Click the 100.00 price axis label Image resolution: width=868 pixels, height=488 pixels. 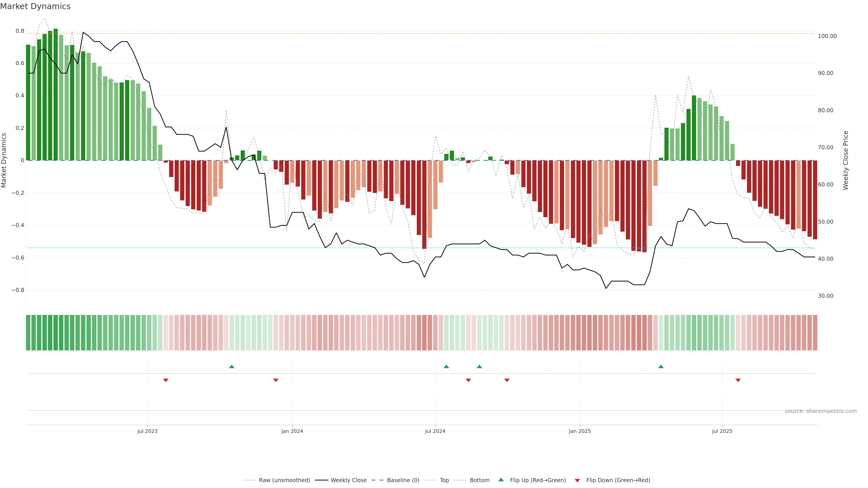(x=827, y=36)
